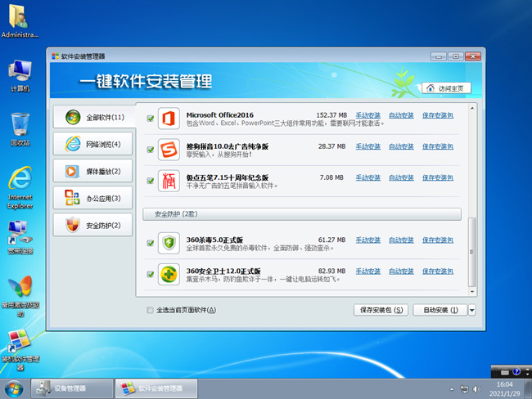Click 软件安装管理器 taskbar button

pyautogui.click(x=156, y=388)
